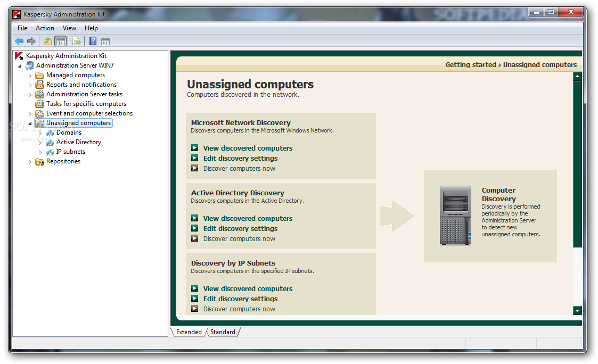Select the Managed computers tree label
Viewport: 598px width, 364px height.
(x=76, y=75)
